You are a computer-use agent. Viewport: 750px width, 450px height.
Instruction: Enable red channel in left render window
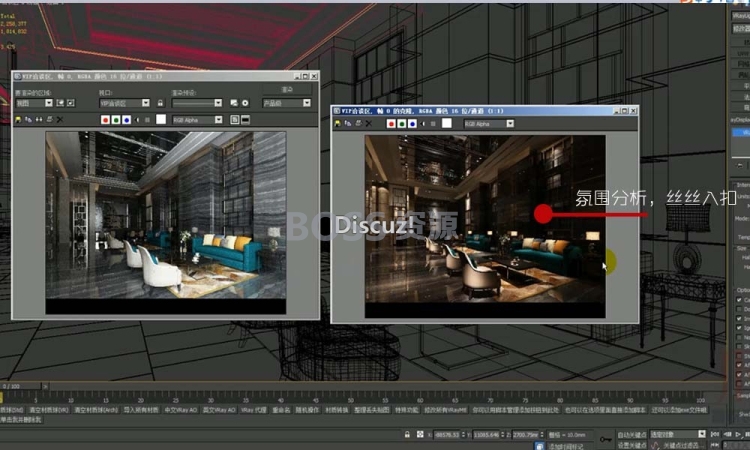point(106,120)
